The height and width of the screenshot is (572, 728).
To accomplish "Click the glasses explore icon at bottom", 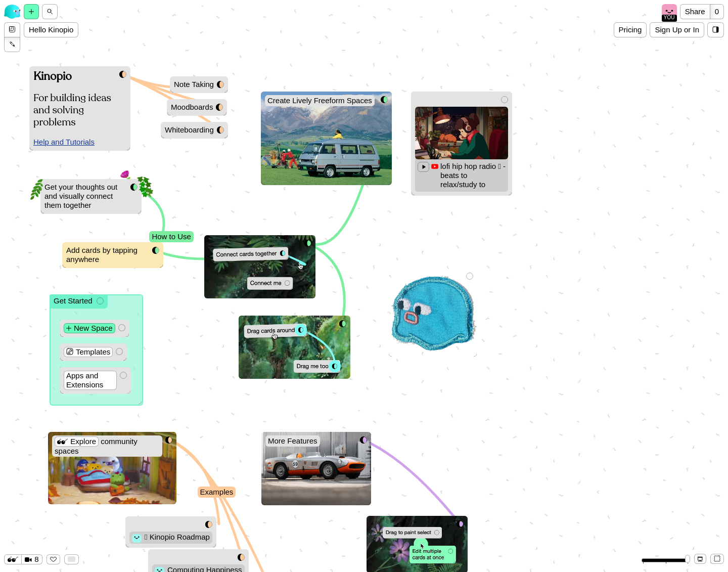I will [x=12, y=559].
